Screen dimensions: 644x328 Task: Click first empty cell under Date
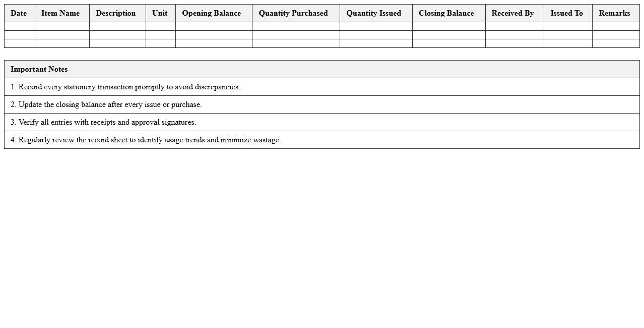[20, 26]
